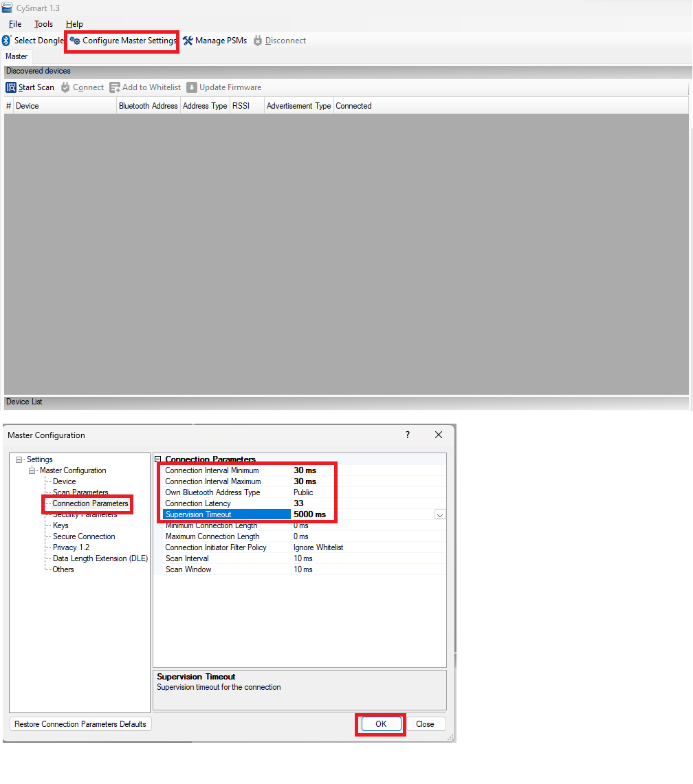
Task: Click the Configure Master Settings gears icon
Action: (x=75, y=41)
